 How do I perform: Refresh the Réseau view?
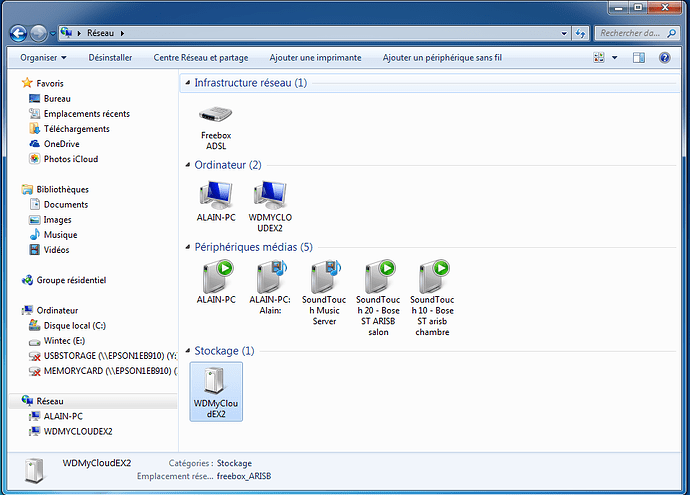coord(580,33)
